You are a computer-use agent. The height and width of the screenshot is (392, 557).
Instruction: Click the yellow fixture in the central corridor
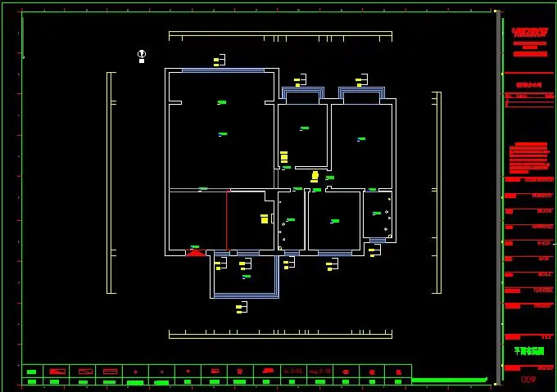click(315, 175)
